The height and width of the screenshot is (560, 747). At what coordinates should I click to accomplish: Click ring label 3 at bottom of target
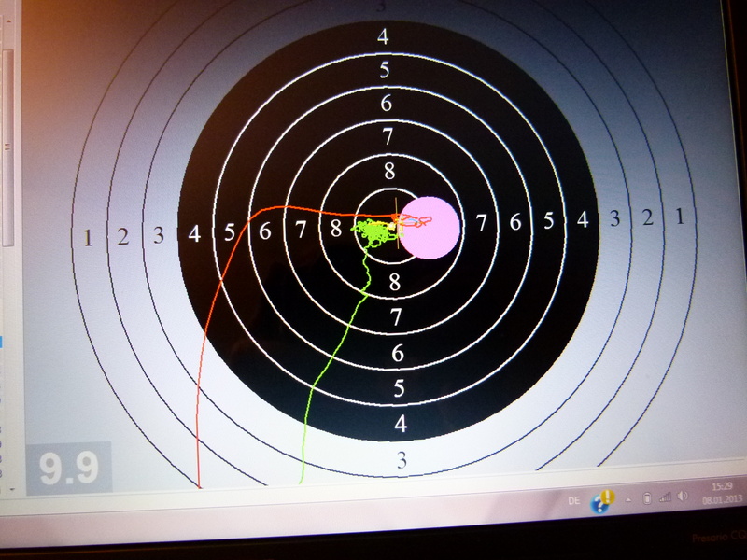coord(402,459)
